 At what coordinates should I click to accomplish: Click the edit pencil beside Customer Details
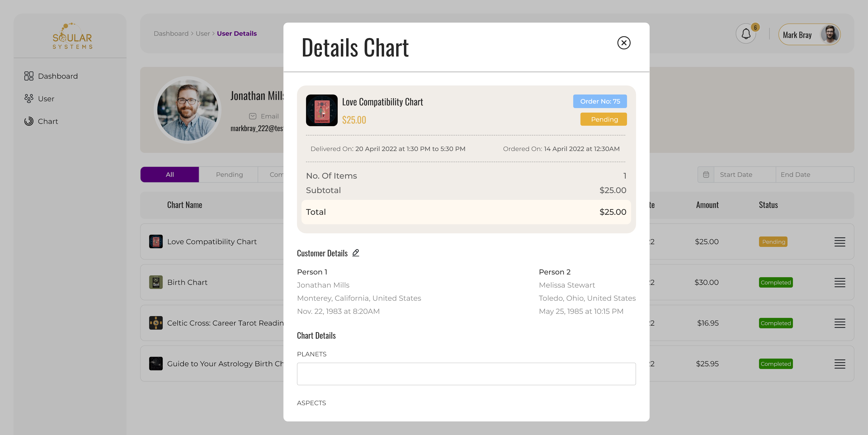(356, 253)
